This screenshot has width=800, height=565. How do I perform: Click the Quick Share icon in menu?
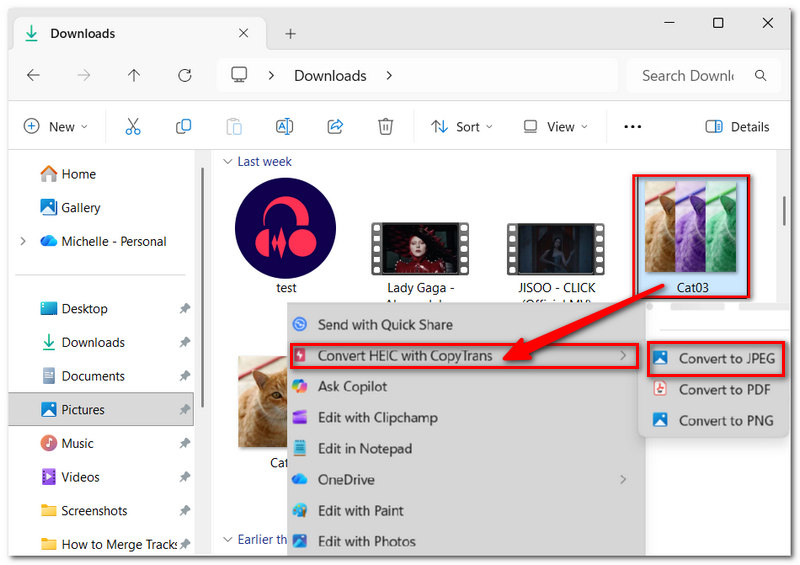click(299, 324)
